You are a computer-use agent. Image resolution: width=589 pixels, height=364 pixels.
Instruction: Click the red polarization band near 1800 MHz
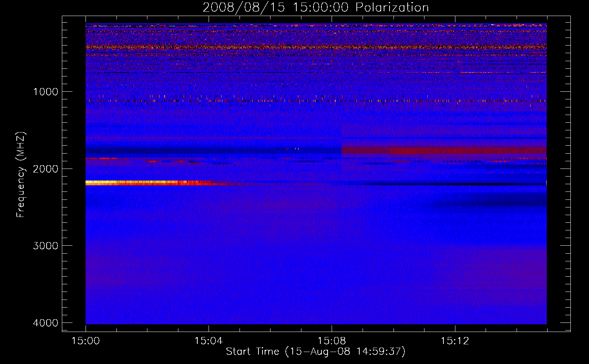point(444,150)
